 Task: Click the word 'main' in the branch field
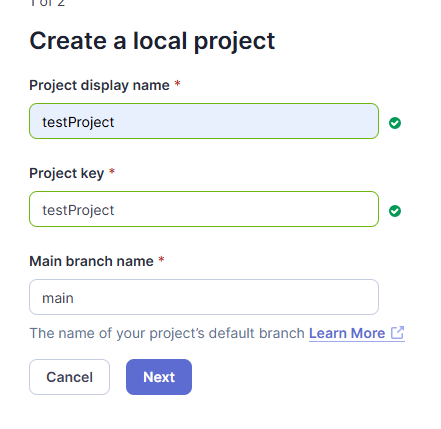click(x=58, y=298)
